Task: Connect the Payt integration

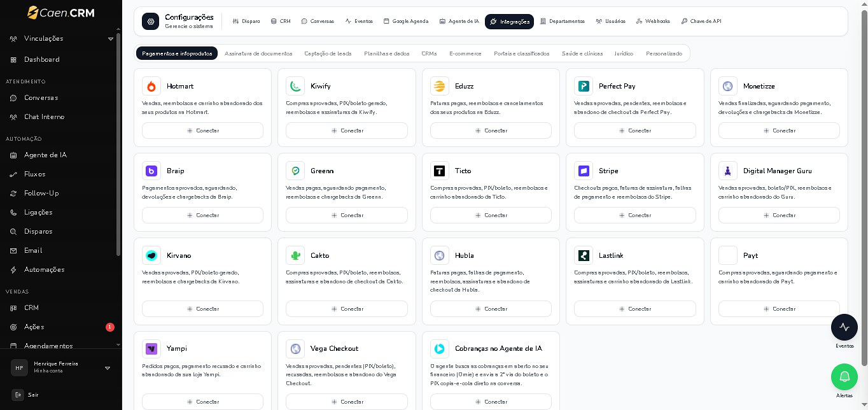Action: pos(779,309)
